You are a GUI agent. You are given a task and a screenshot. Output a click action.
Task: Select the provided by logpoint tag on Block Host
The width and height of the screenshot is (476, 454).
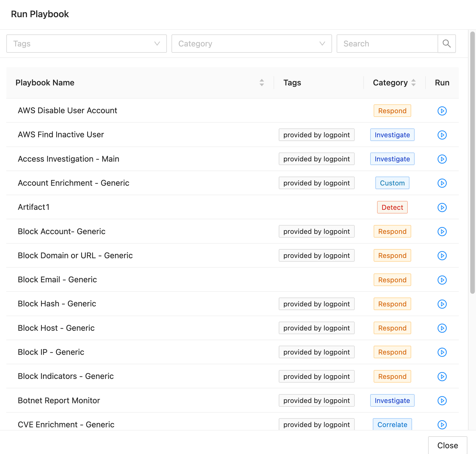[316, 328]
